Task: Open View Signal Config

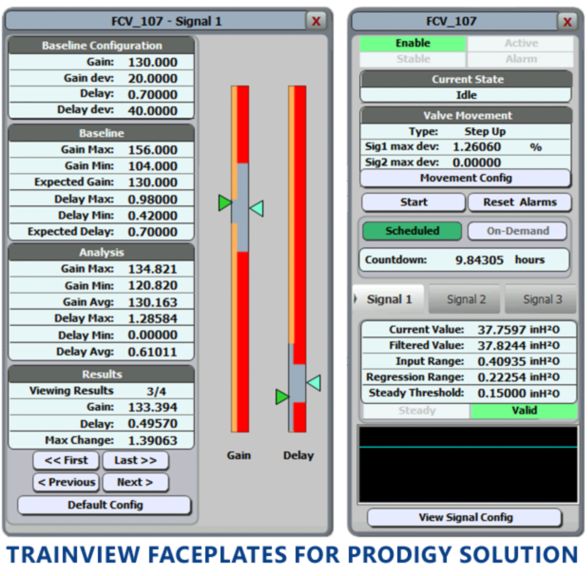Action: (465, 518)
